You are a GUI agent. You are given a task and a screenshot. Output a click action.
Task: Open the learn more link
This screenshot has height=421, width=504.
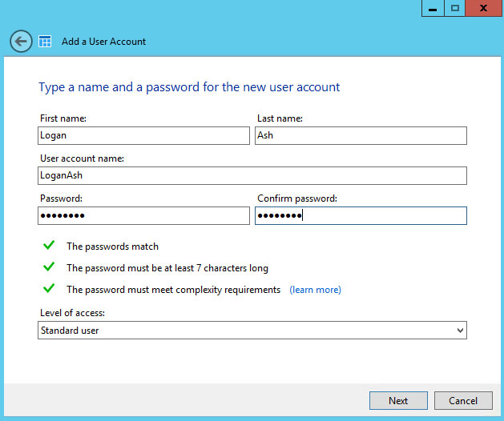pos(315,290)
